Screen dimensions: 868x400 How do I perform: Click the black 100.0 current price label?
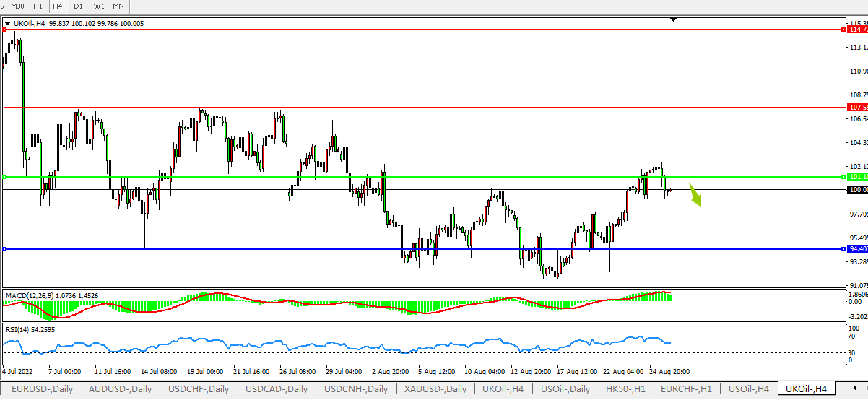click(x=858, y=189)
